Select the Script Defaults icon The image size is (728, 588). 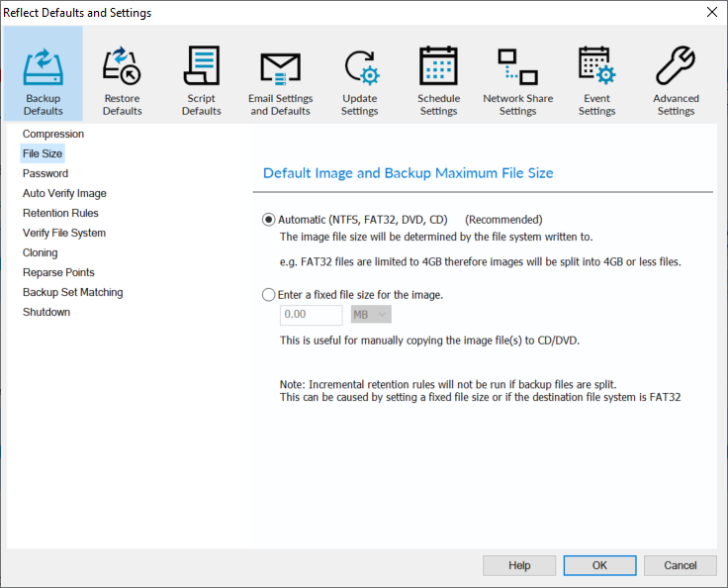click(202, 67)
